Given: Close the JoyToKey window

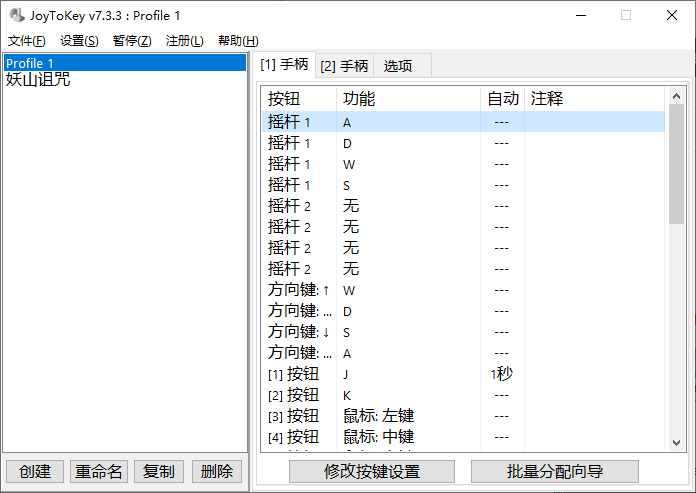Looking at the screenshot, I should [672, 16].
